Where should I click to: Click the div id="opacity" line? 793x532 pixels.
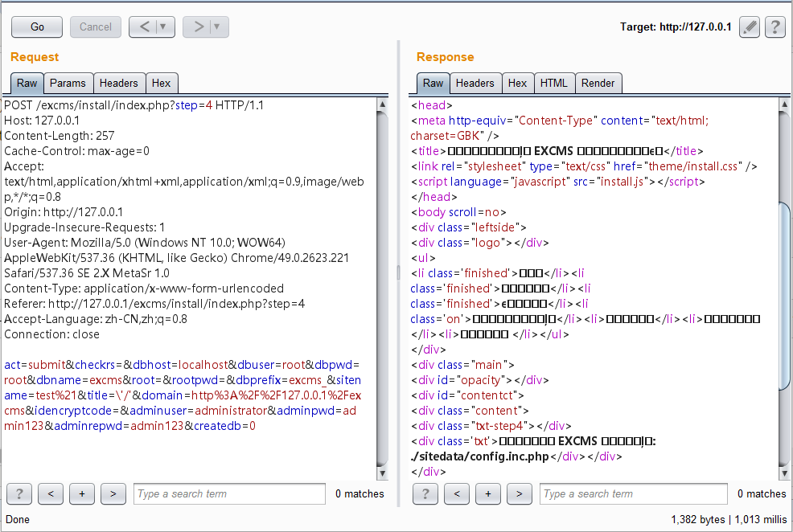[480, 380]
